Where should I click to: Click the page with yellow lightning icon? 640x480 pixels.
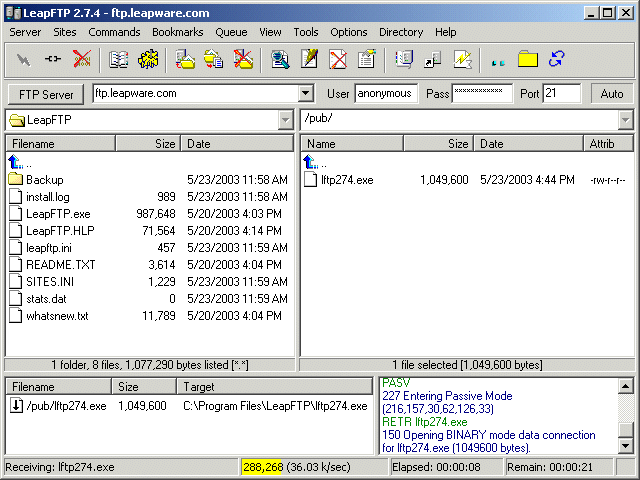[x=462, y=60]
